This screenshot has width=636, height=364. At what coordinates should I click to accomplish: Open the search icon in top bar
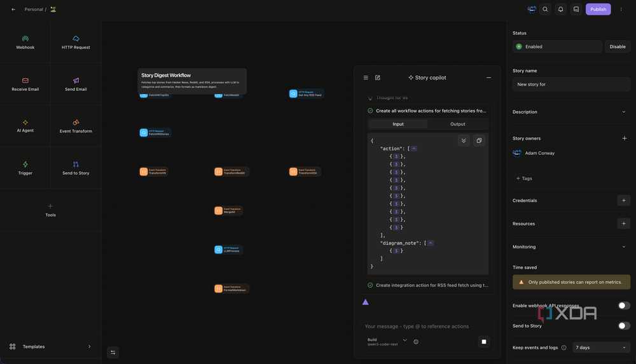[x=545, y=10]
